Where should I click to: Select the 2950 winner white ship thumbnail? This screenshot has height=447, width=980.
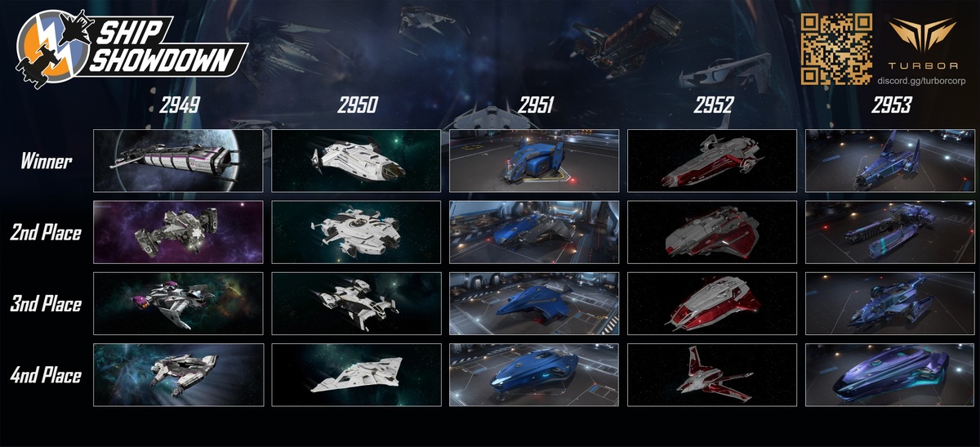pos(356,160)
